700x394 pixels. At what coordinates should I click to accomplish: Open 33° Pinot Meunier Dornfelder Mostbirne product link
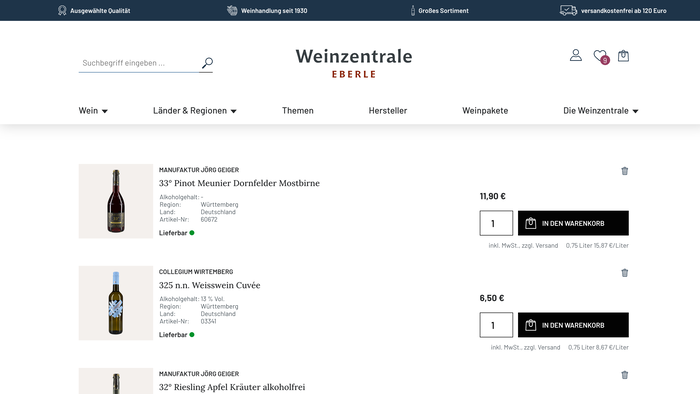coord(239,183)
